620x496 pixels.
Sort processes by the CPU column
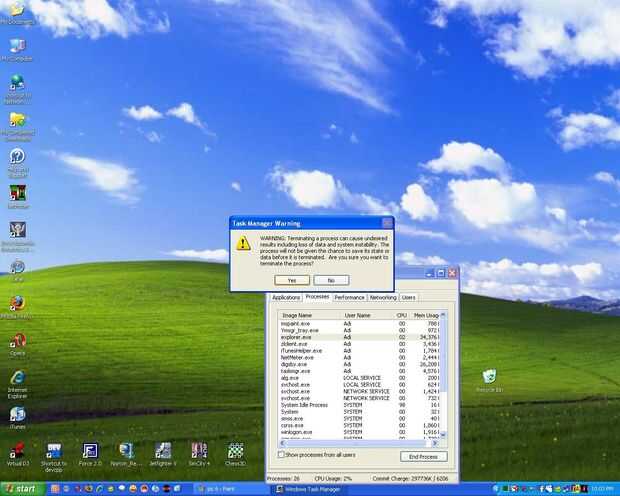(401, 315)
